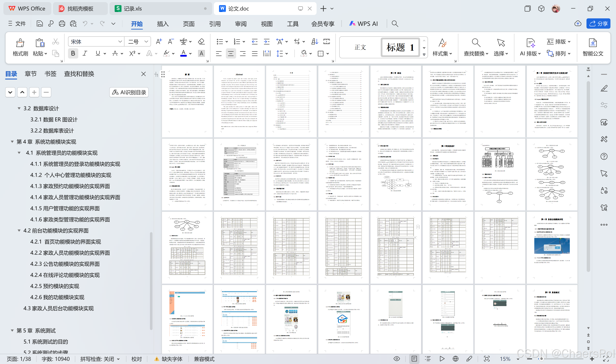Select center alignment

(x=231, y=53)
